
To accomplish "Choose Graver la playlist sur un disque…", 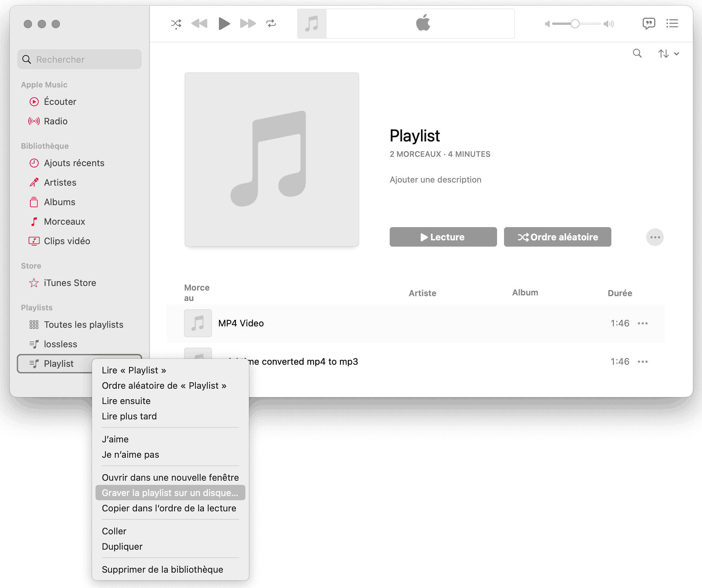I will (170, 493).
